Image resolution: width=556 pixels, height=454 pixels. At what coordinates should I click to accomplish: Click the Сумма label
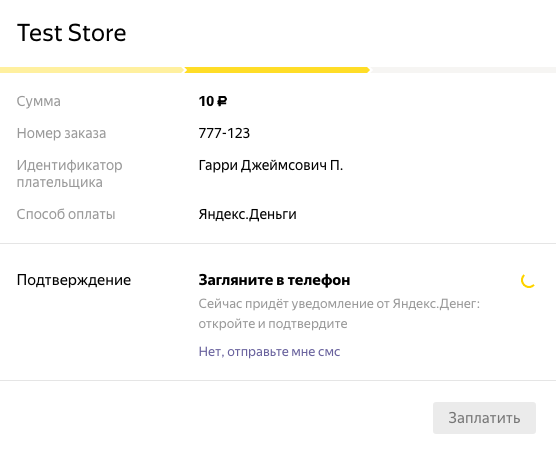click(x=39, y=101)
